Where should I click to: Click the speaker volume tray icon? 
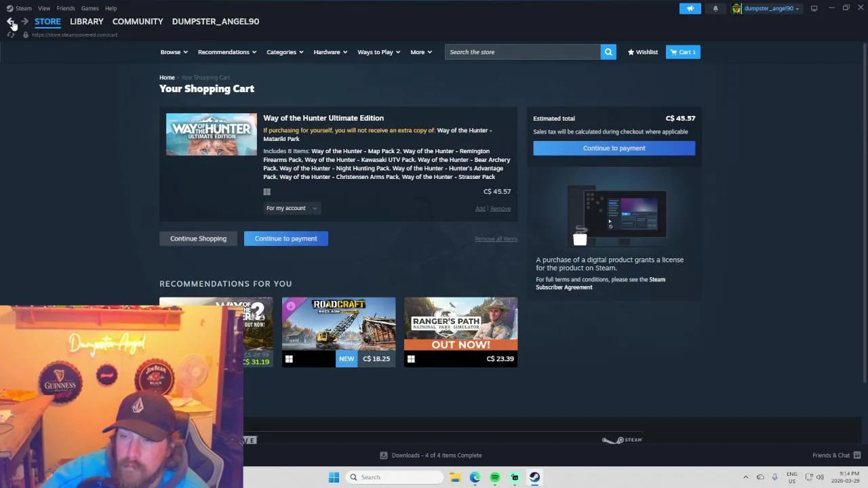(x=820, y=477)
